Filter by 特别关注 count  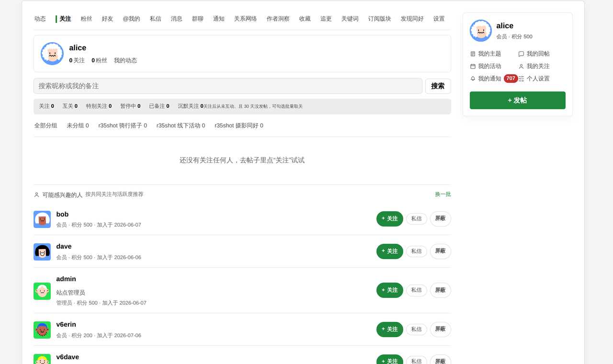99,106
